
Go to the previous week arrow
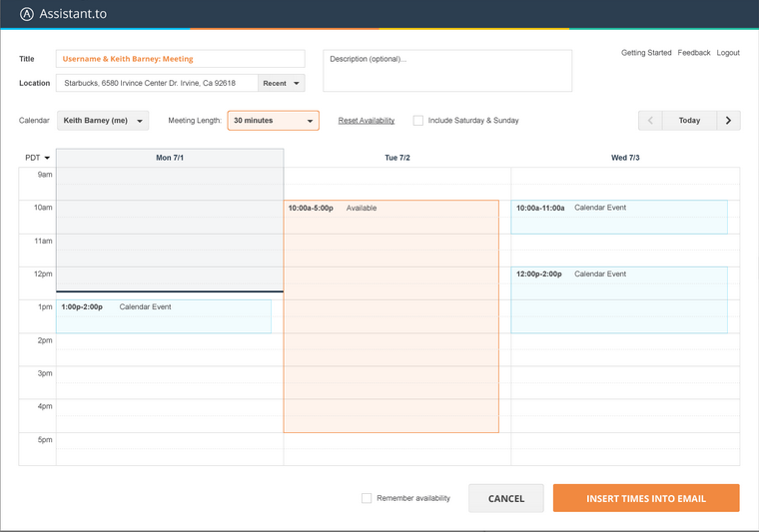click(x=650, y=121)
